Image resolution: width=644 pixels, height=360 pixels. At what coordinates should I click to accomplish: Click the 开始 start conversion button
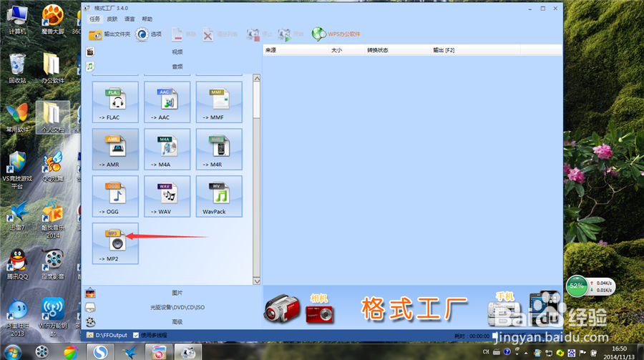[291, 34]
